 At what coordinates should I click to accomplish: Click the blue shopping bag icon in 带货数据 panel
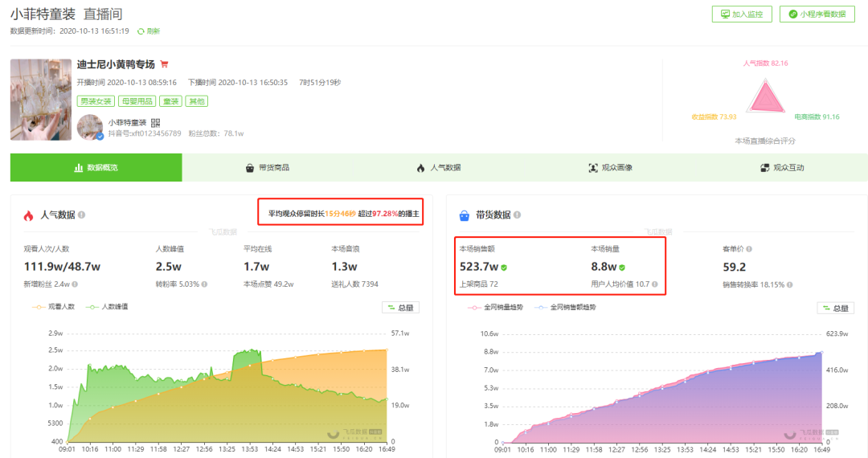pos(465,215)
